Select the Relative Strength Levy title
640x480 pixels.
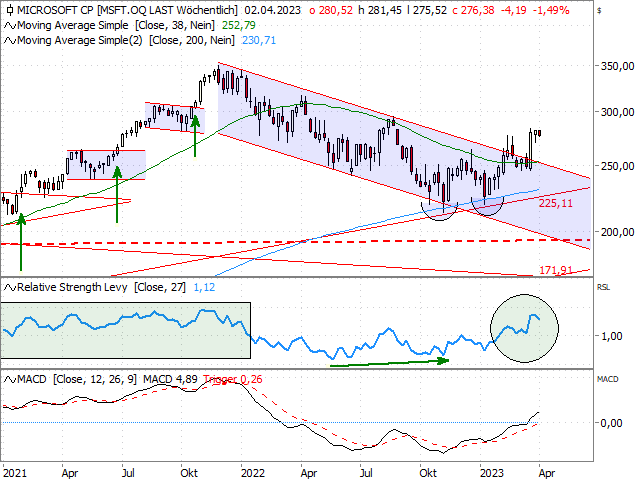pos(72,287)
